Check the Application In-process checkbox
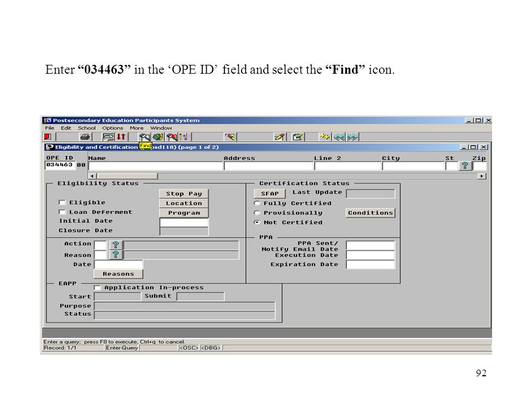The height and width of the screenshot is (399, 532). (98, 288)
